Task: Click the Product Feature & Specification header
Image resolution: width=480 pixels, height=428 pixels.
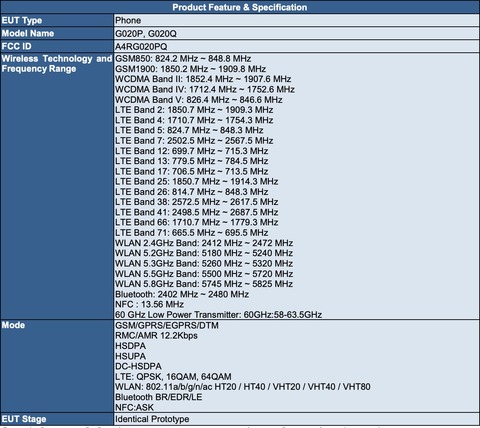Action: (x=240, y=7)
